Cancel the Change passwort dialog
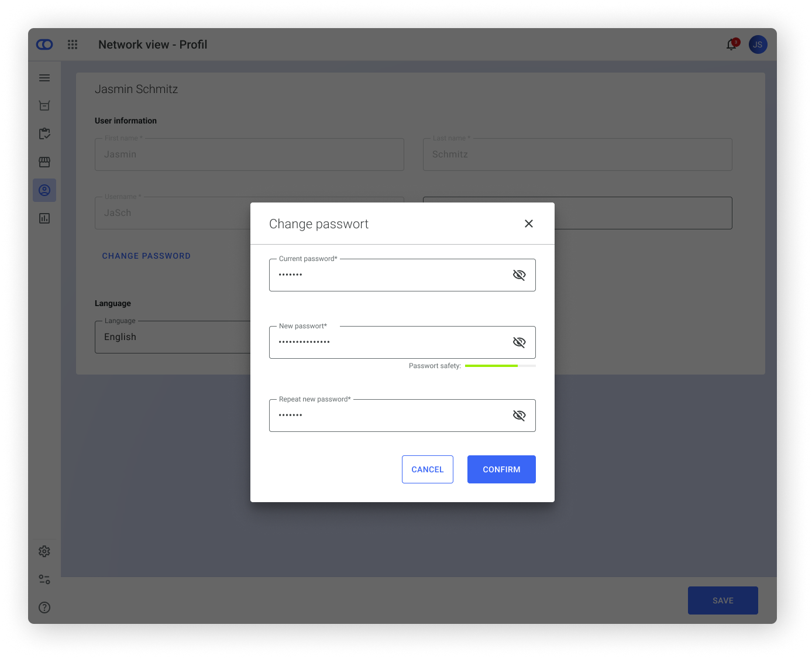The image size is (812, 659). pos(427,469)
